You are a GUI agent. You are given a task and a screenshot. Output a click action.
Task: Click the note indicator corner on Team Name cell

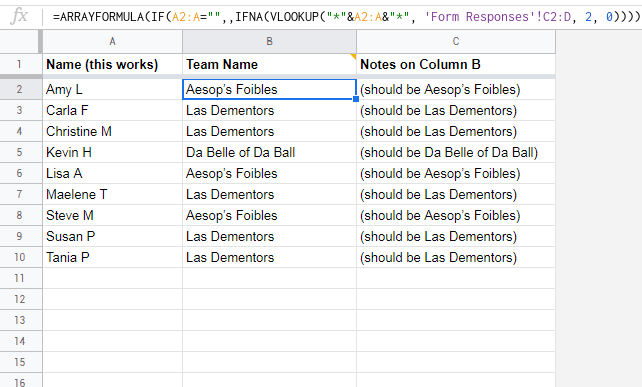(353, 57)
